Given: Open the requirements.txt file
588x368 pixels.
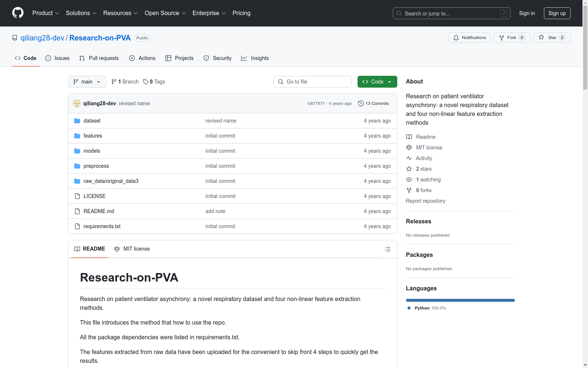Looking at the screenshot, I should point(102,226).
